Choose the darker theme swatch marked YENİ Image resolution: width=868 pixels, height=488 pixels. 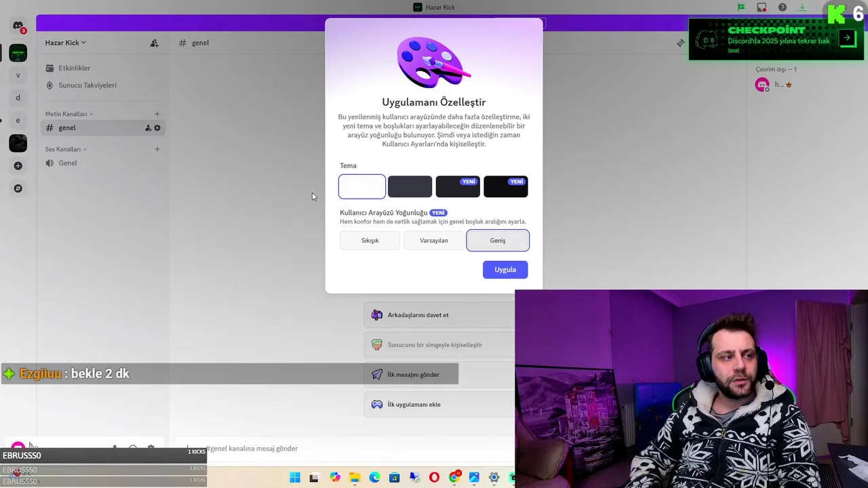(458, 186)
